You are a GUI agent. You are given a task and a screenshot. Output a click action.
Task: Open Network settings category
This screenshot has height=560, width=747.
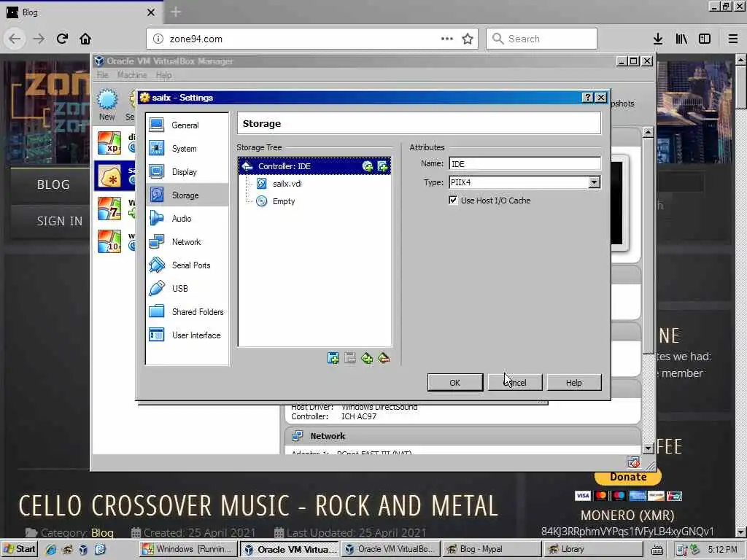(187, 242)
